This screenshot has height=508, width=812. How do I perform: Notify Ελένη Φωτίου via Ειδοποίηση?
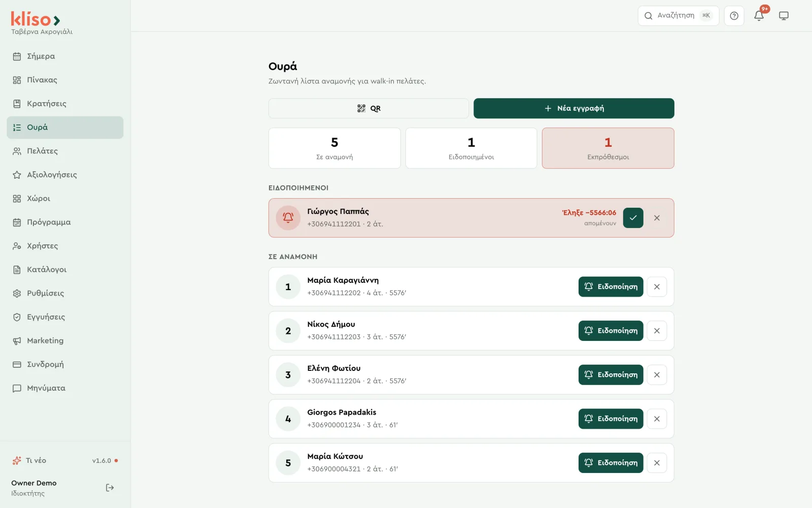coord(611,375)
